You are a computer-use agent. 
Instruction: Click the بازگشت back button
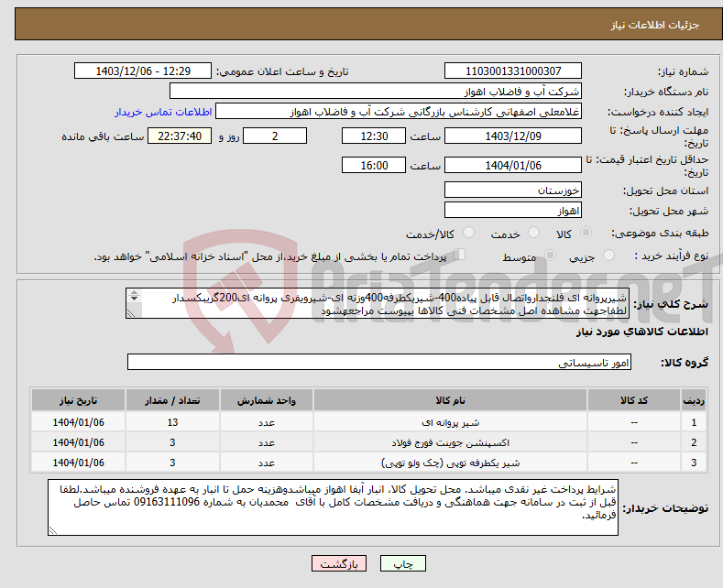click(x=339, y=564)
